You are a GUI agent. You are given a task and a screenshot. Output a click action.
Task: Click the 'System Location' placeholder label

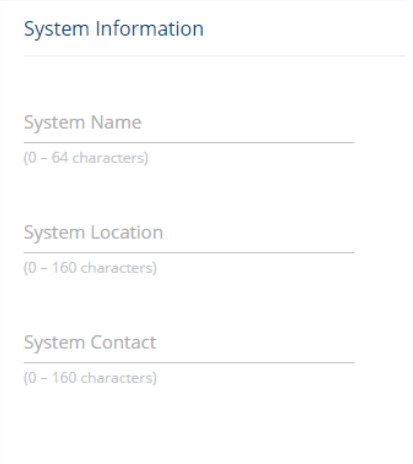pos(93,233)
